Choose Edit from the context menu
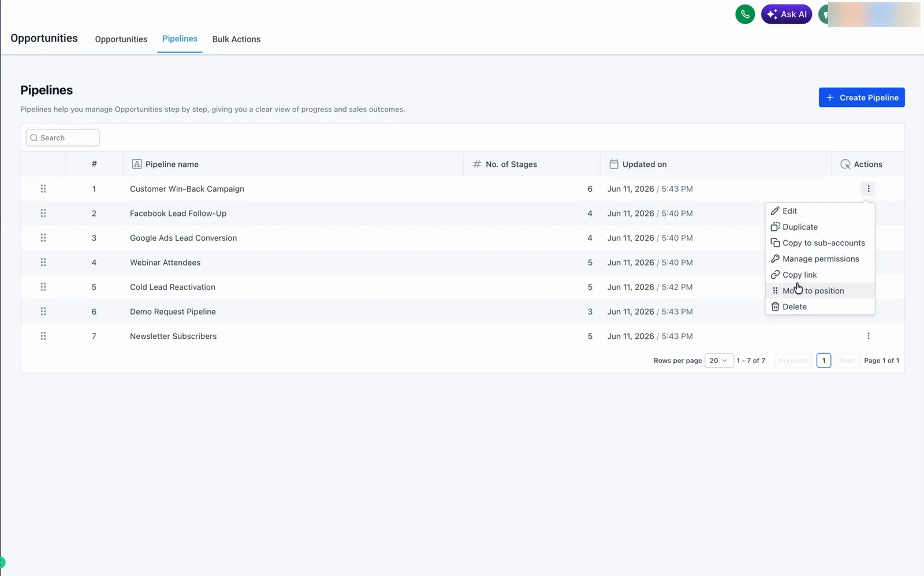Image resolution: width=924 pixels, height=576 pixels. (x=820, y=211)
